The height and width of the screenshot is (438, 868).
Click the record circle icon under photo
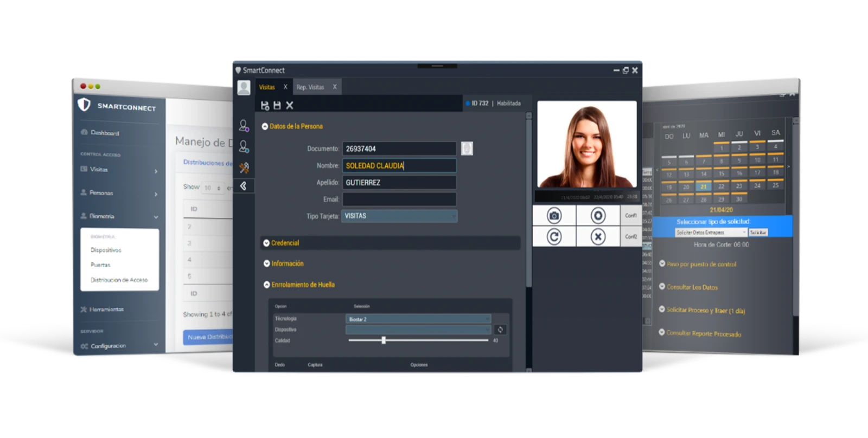pyautogui.click(x=598, y=216)
